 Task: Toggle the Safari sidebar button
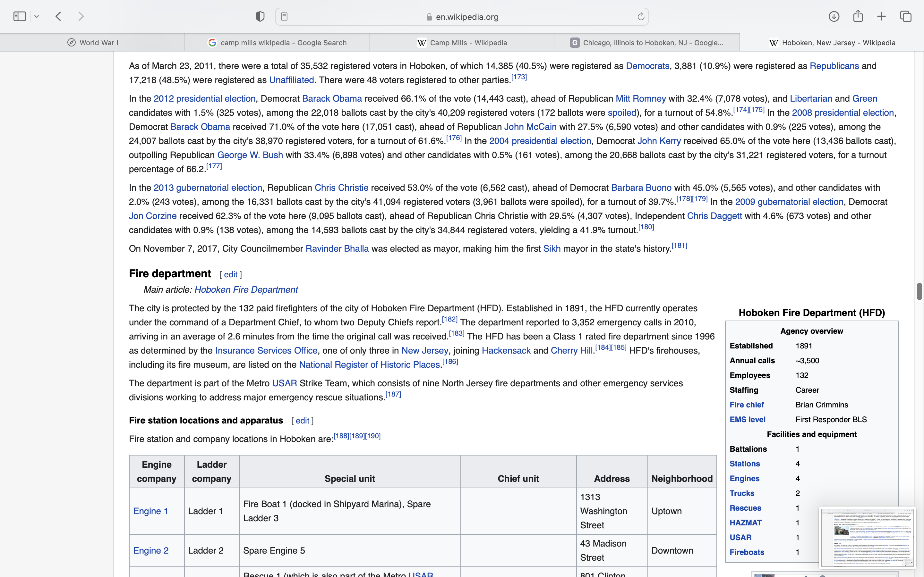click(20, 16)
